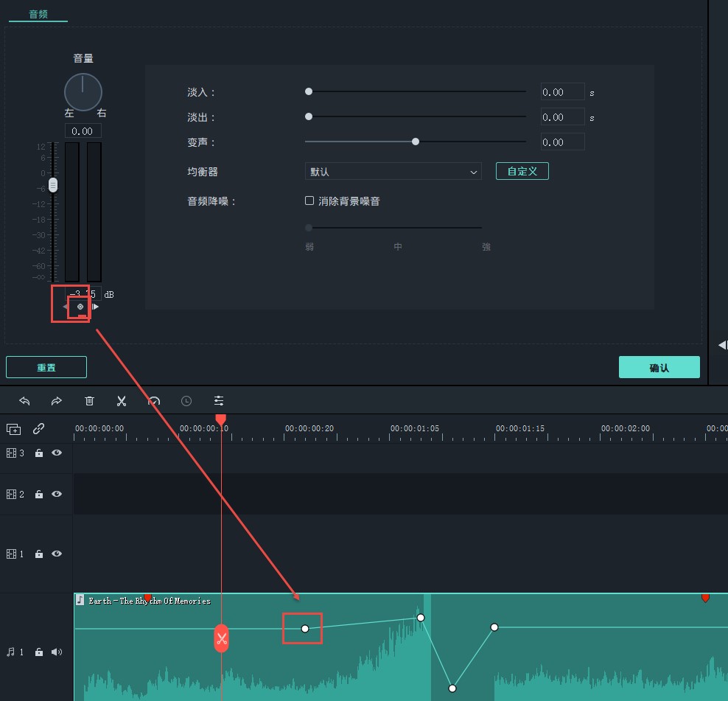
Task: Open the 均衡器 dropdown showing 默认
Action: pyautogui.click(x=393, y=172)
